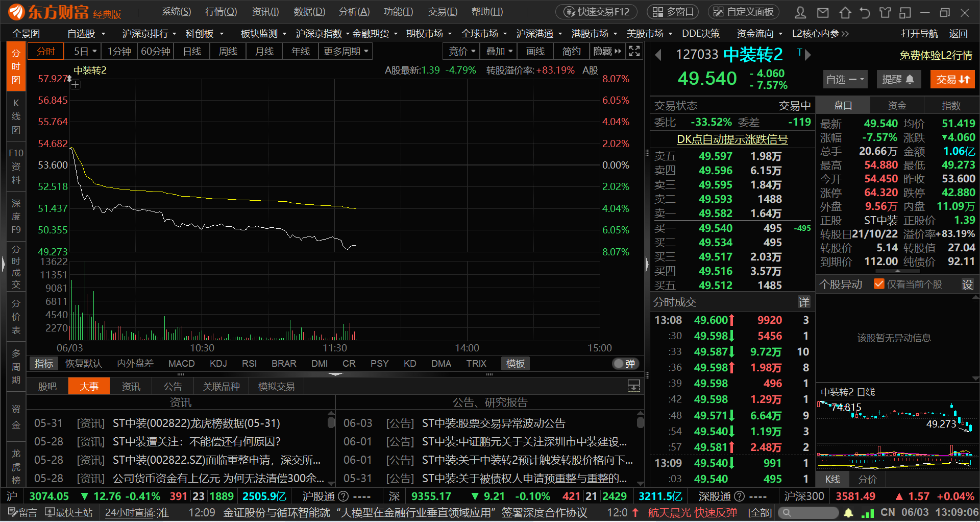Open the 多窗口 multi-window view
Image resolution: width=980 pixels, height=522 pixels.
coord(674,12)
